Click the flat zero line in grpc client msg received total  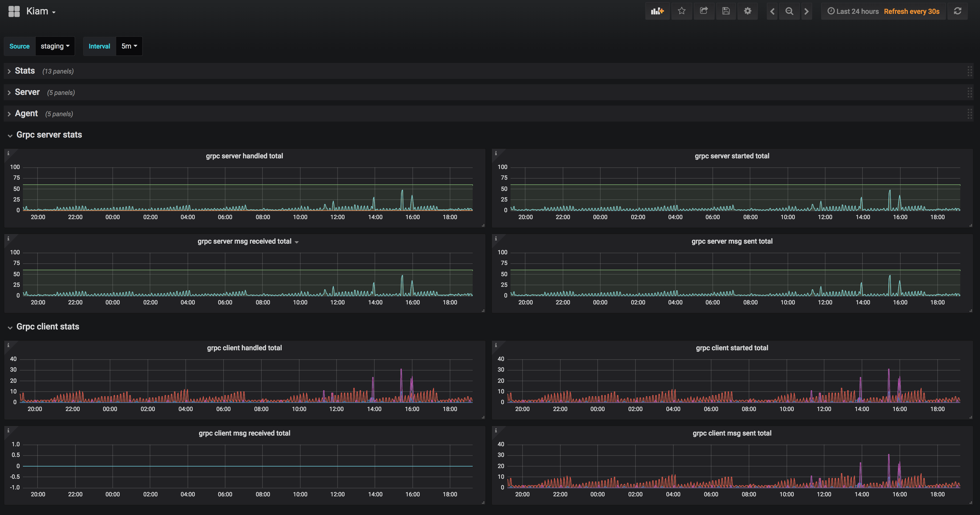click(x=247, y=466)
